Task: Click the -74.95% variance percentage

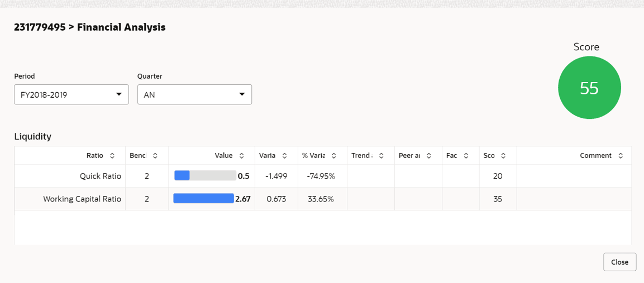Action: click(321, 176)
